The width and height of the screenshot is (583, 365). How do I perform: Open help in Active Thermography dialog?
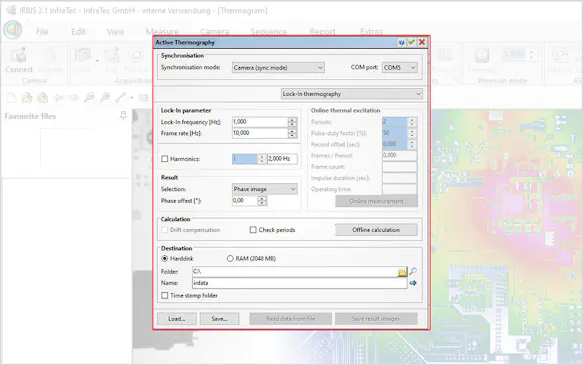click(x=401, y=42)
